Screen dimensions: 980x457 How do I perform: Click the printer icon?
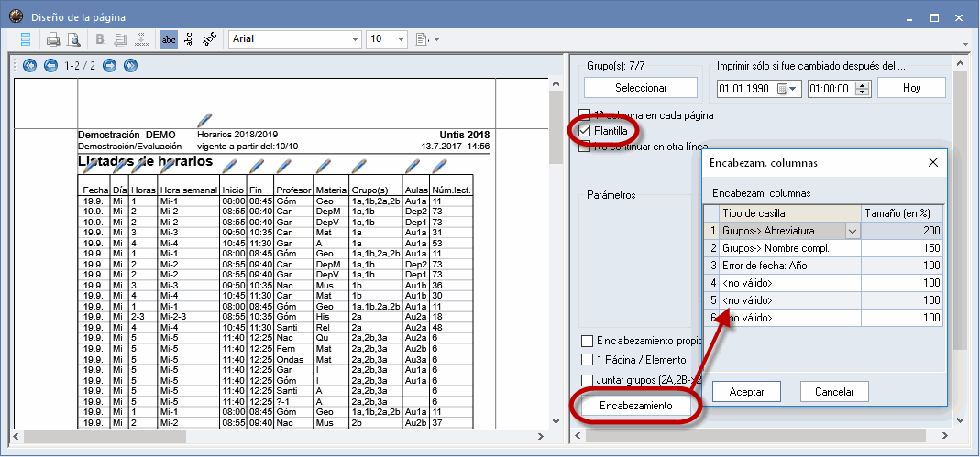coord(54,40)
